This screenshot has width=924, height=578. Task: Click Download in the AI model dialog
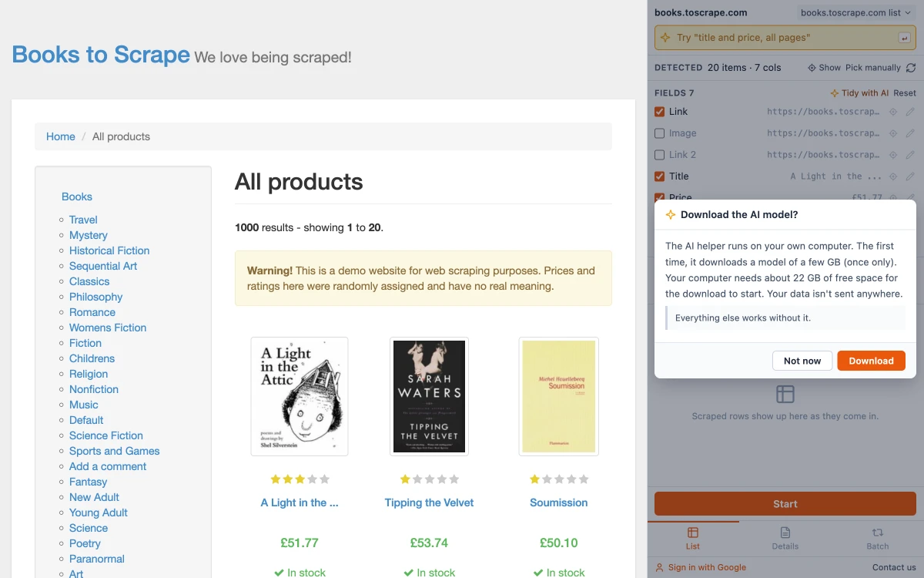pyautogui.click(x=871, y=361)
